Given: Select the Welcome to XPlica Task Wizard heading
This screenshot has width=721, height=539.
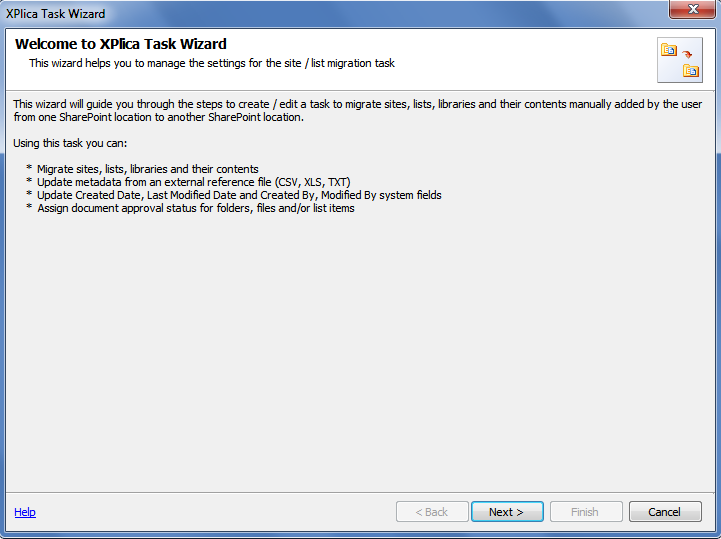Looking at the screenshot, I should 120,44.
